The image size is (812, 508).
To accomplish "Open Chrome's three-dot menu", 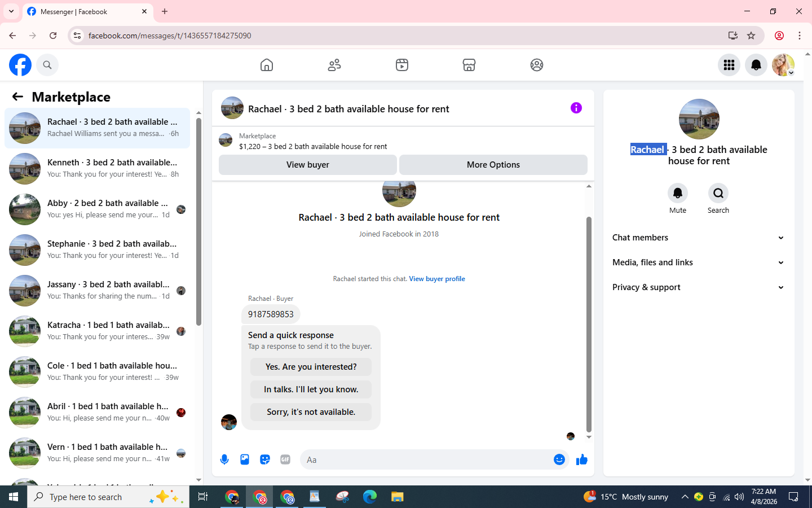I will [x=800, y=36].
